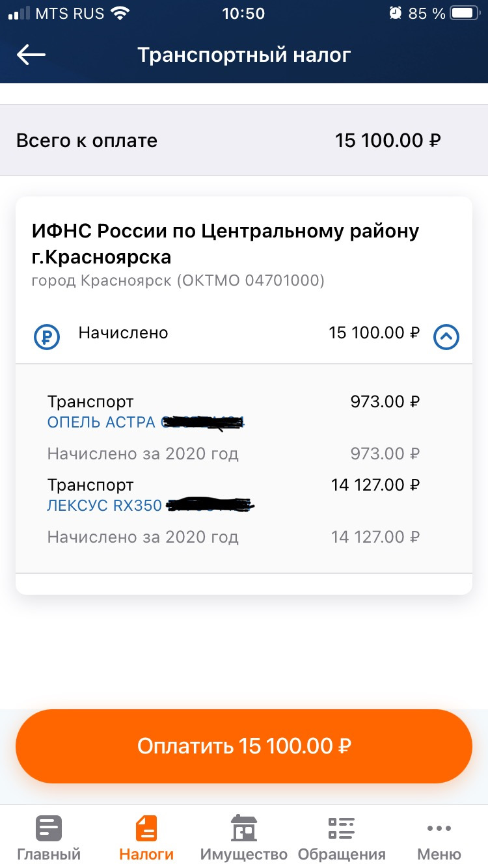Screen dimensions: 488x868
Task: Tap the Транспортный налог page title
Action: coord(244,55)
